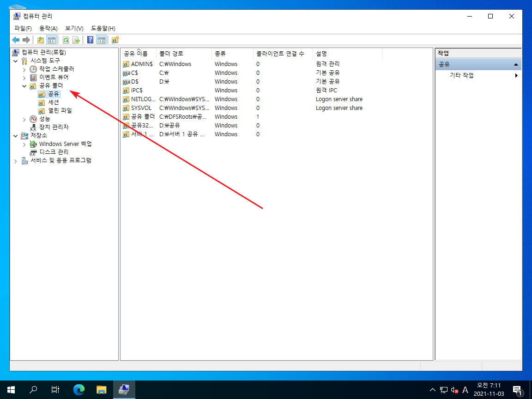Expand the 작업 스케줄러 tree node
Viewport: 532px width, 399px height.
click(24, 70)
